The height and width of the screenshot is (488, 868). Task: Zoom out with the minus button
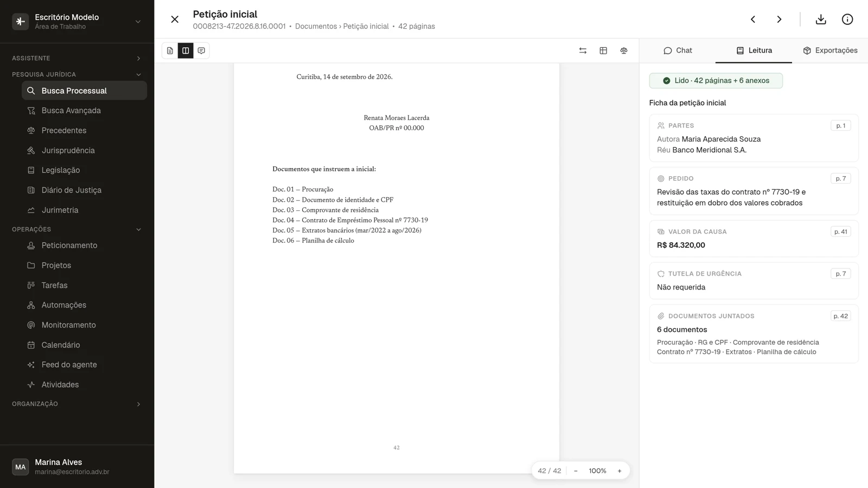(576, 471)
